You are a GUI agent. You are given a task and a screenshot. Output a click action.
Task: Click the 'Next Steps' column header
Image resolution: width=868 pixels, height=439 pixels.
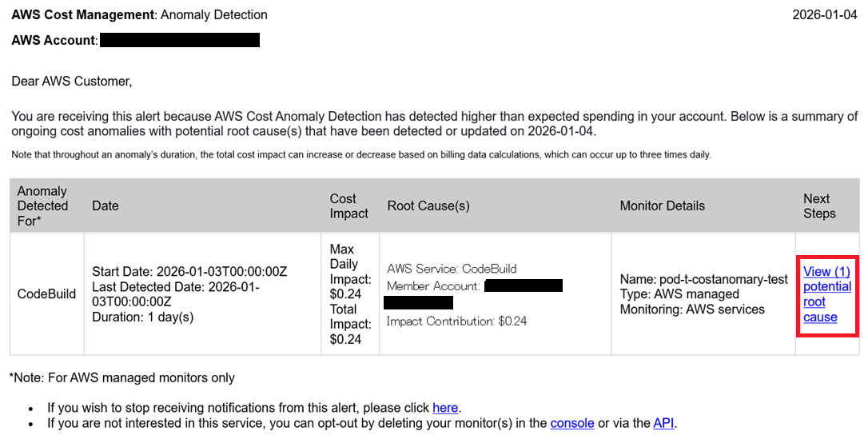(x=819, y=206)
